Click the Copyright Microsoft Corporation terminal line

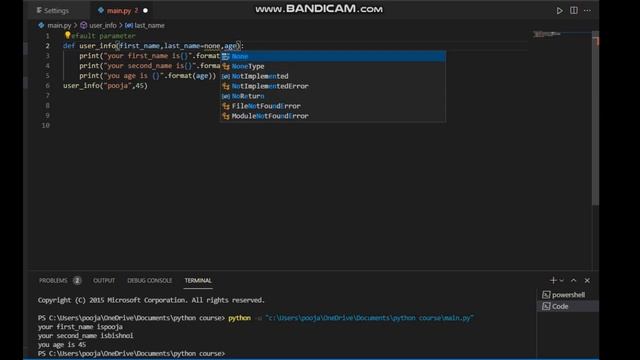click(x=151, y=300)
